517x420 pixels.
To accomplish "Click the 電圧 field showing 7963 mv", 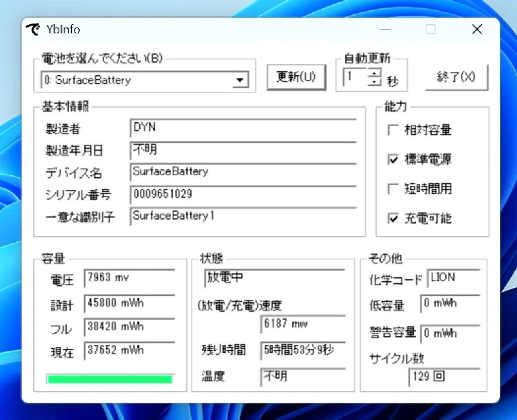I will 129,278.
